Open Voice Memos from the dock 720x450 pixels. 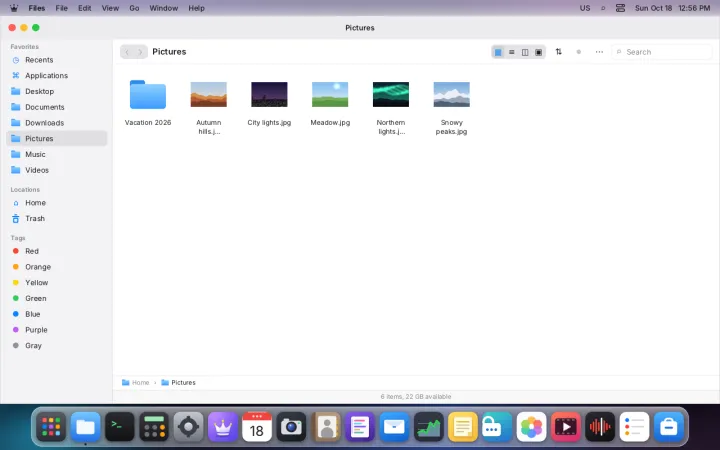click(x=600, y=427)
